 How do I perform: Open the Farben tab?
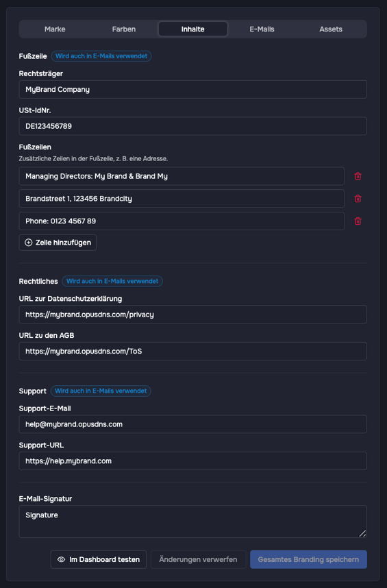pos(123,29)
